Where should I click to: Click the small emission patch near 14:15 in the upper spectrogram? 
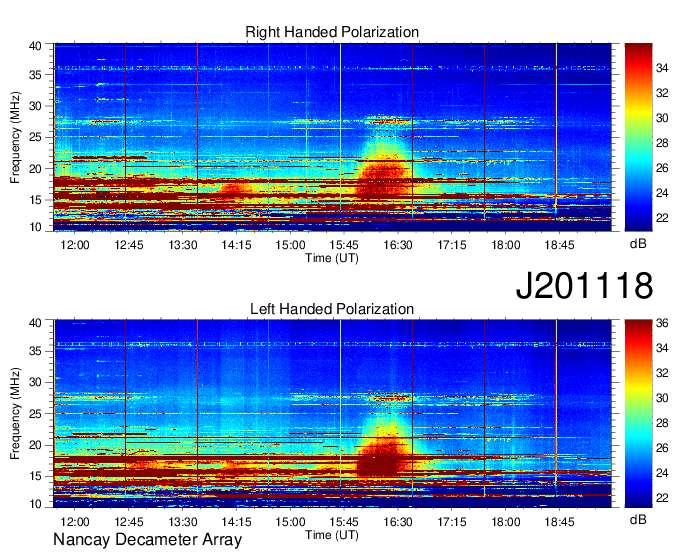tap(236, 189)
